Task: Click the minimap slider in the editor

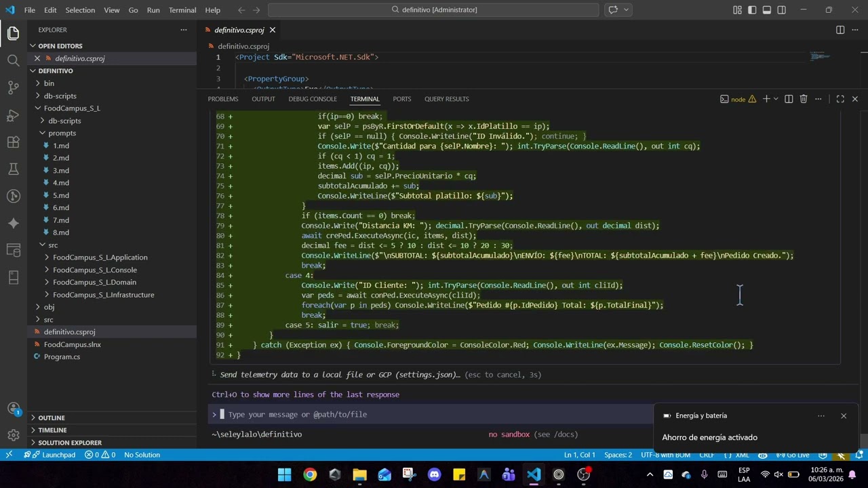Action: 821,56
